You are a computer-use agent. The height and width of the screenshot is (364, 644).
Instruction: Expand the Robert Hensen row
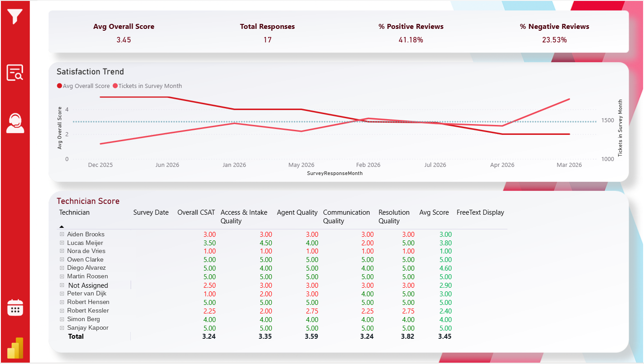pyautogui.click(x=62, y=302)
